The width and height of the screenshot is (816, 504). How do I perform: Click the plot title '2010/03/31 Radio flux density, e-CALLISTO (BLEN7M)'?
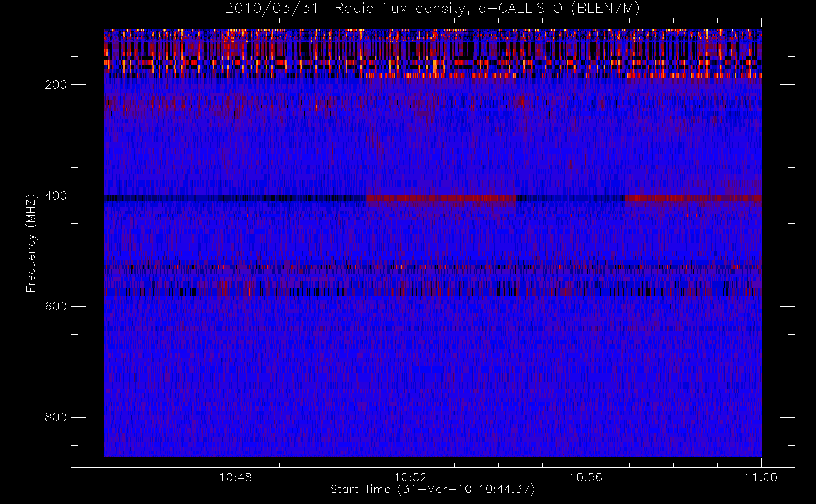coord(433,9)
